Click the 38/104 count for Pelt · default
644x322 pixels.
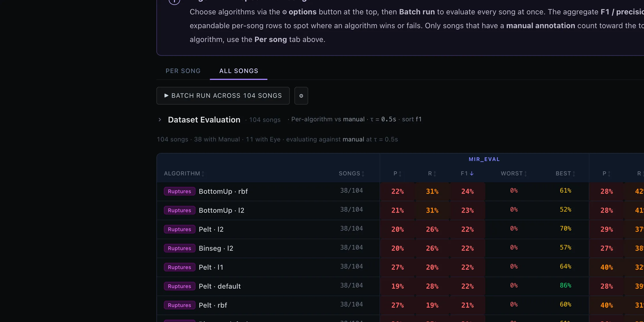click(x=351, y=285)
